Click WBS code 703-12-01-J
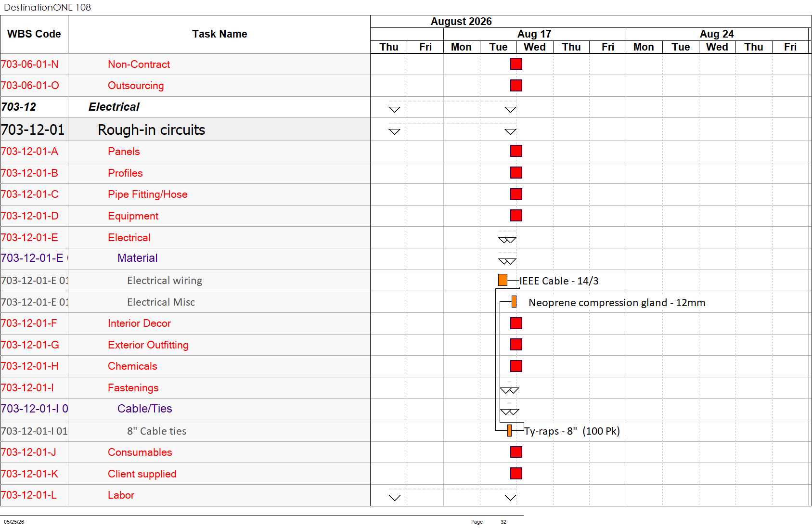 [29, 452]
